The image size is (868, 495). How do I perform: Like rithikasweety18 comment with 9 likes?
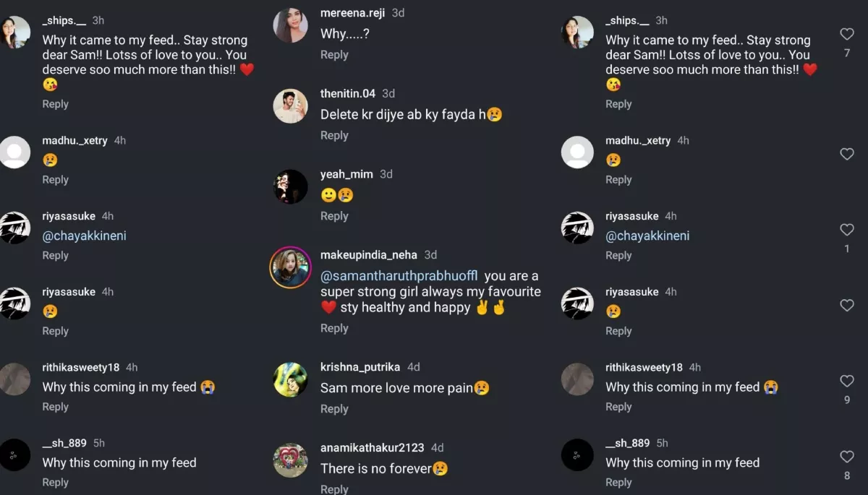(x=847, y=381)
